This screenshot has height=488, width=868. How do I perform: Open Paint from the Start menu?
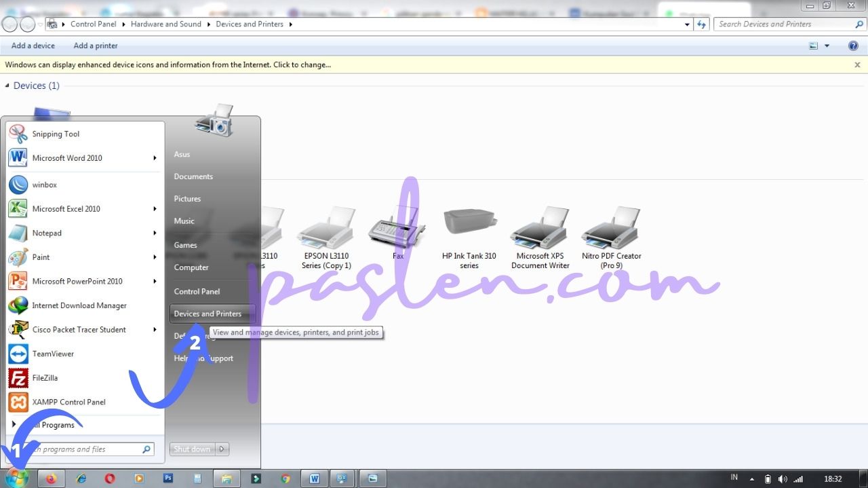pyautogui.click(x=85, y=257)
